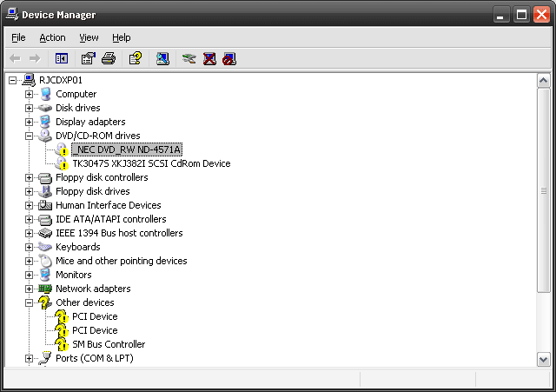Collapse the DVD/CD-ROM drives node
556x392 pixels.
pos(29,136)
